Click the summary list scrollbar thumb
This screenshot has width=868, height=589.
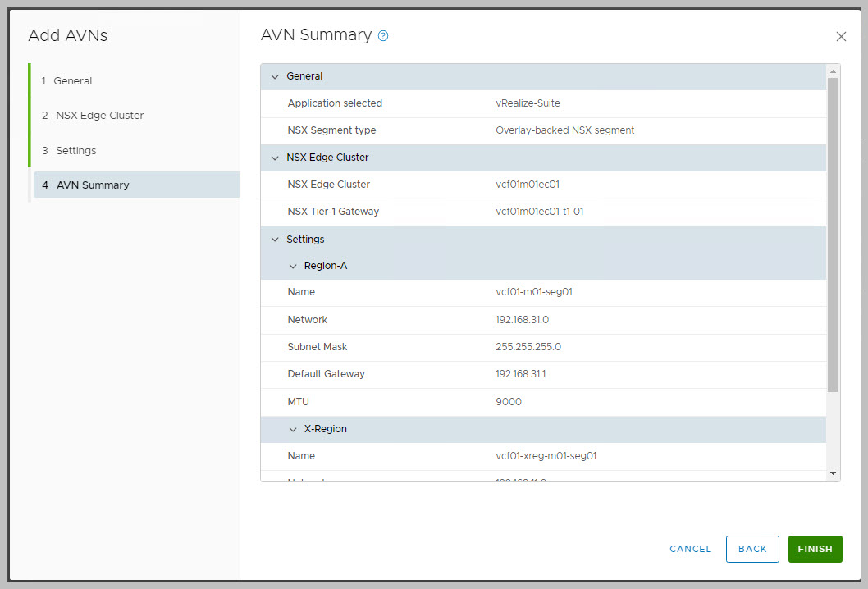tap(834, 234)
